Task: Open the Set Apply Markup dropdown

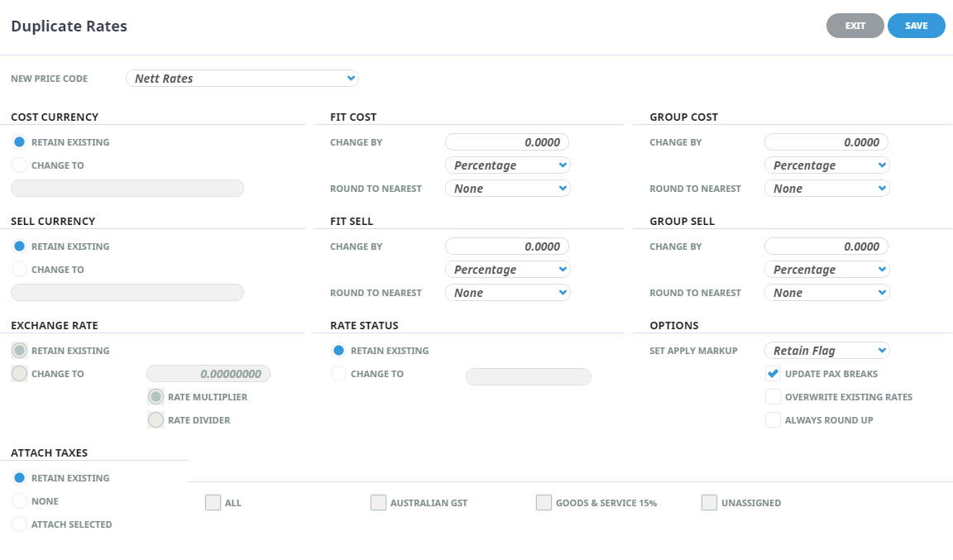Action: click(x=826, y=351)
